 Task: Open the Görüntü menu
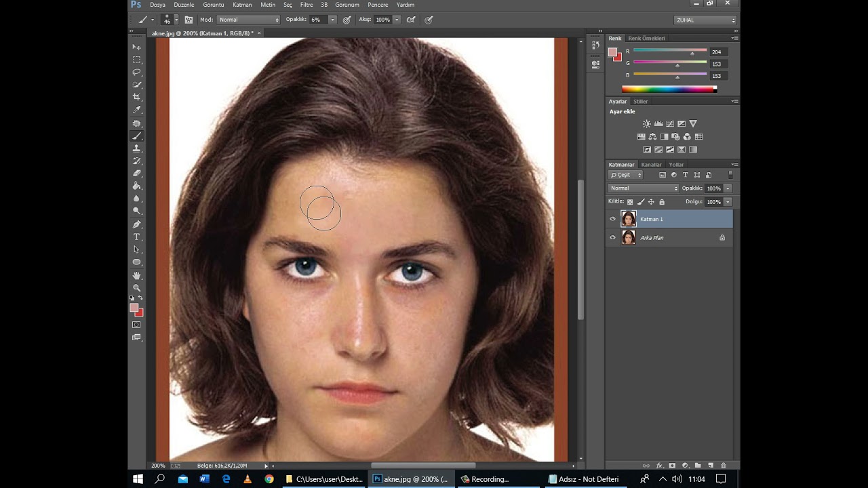coord(214,5)
